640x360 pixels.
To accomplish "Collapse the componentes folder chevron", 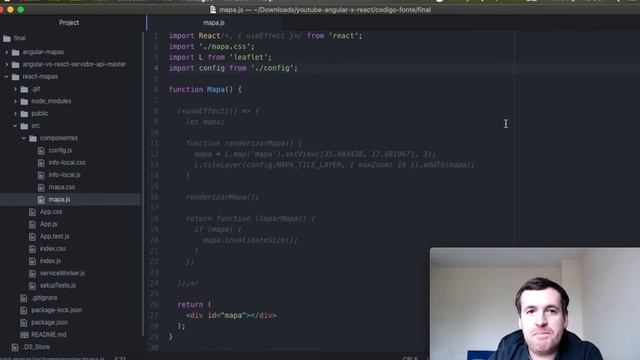I will pyautogui.click(x=24, y=138).
